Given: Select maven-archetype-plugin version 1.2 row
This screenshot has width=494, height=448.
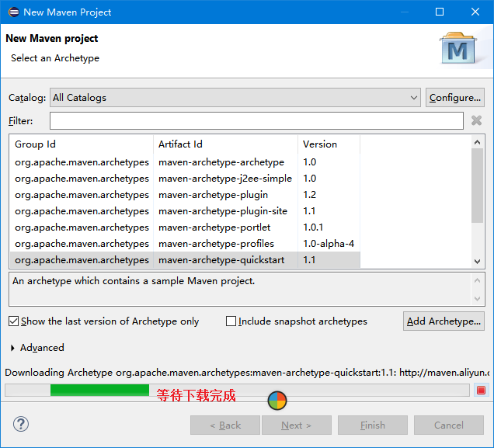Looking at the screenshot, I should point(185,195).
